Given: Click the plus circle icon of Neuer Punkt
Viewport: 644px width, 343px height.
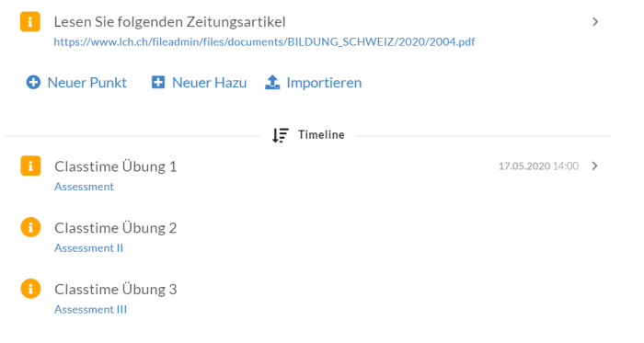Looking at the screenshot, I should (x=33, y=82).
